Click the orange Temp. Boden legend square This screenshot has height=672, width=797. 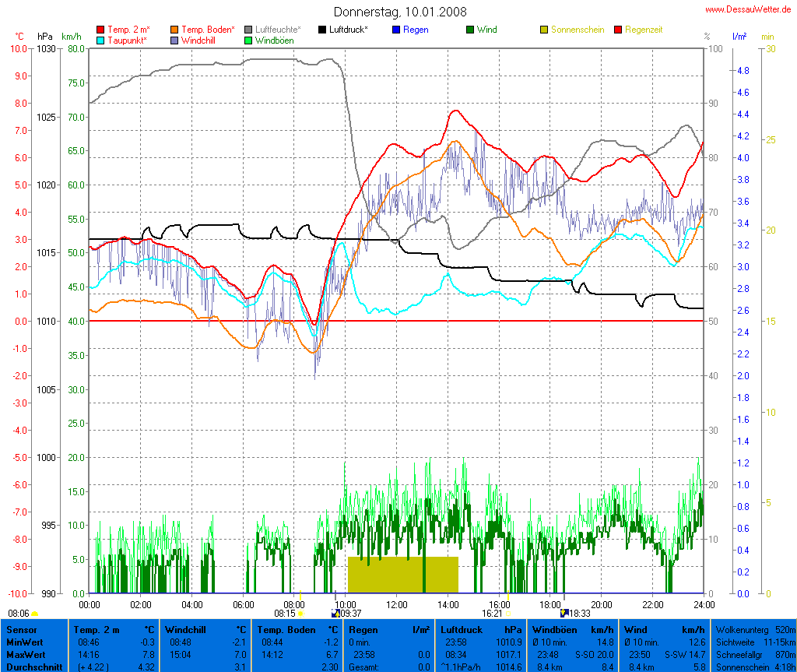click(174, 30)
